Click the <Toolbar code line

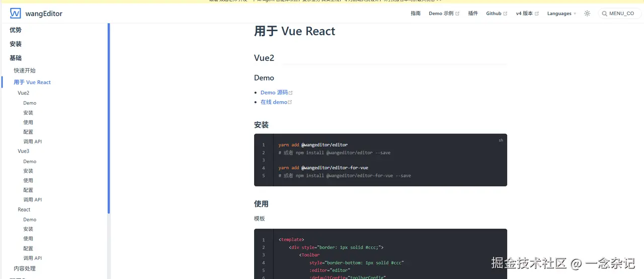pyautogui.click(x=309, y=255)
